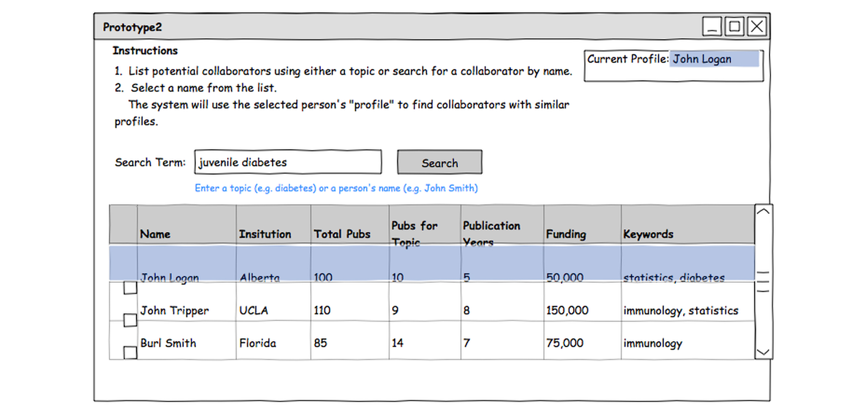Select the Burl Smith name cell
The image size is (868, 413).
[x=168, y=343]
